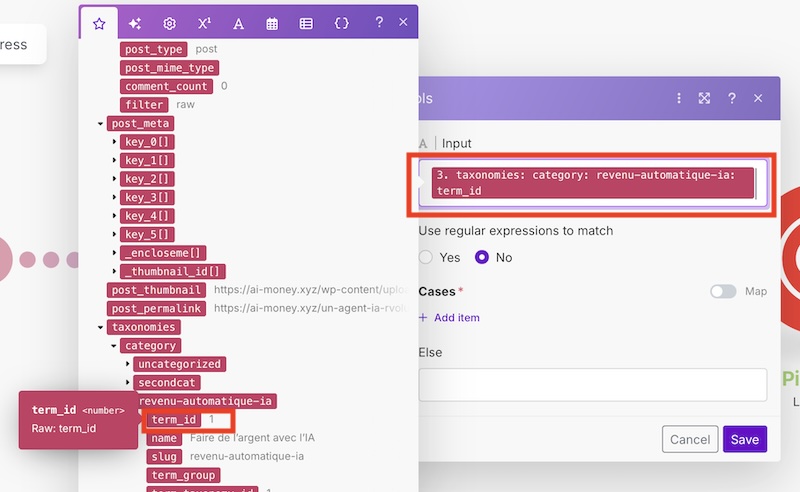Viewport: 800px width, 492px height.
Task: Select Yes for regular expressions
Action: tap(426, 257)
